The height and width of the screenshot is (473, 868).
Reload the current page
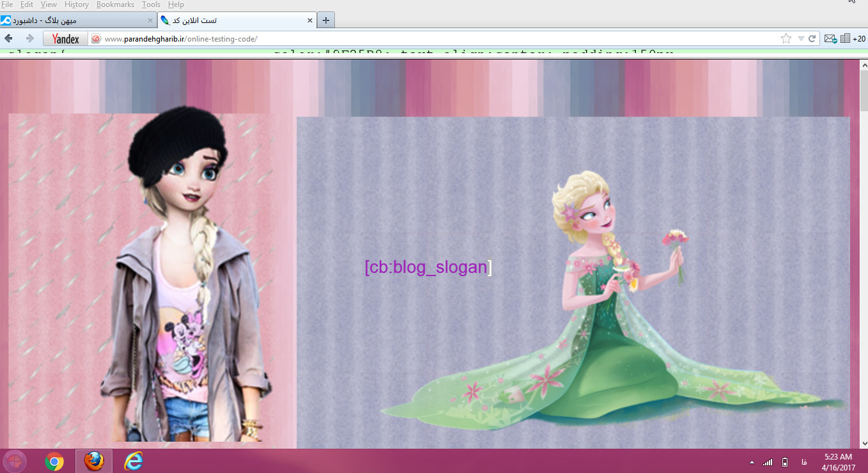coord(812,39)
